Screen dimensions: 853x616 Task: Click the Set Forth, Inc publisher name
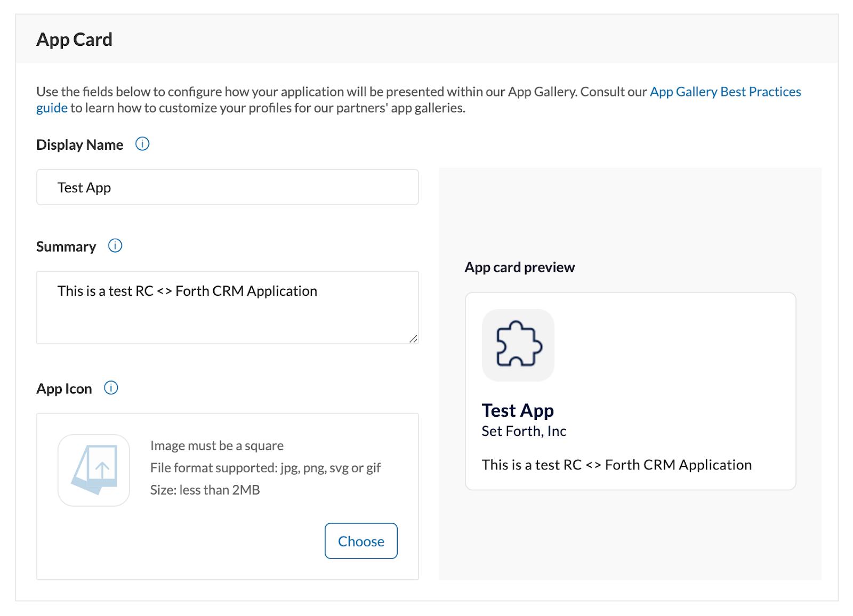click(x=524, y=431)
